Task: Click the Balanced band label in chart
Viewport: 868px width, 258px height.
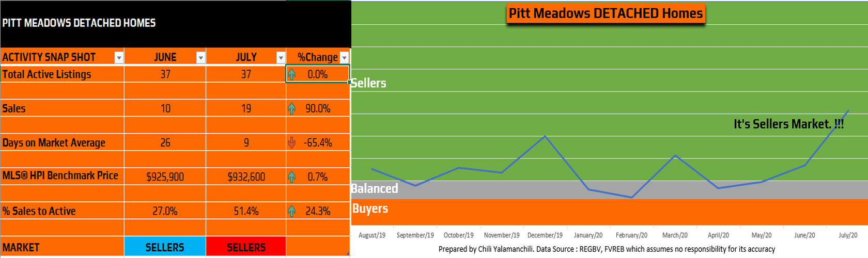Action: click(375, 188)
